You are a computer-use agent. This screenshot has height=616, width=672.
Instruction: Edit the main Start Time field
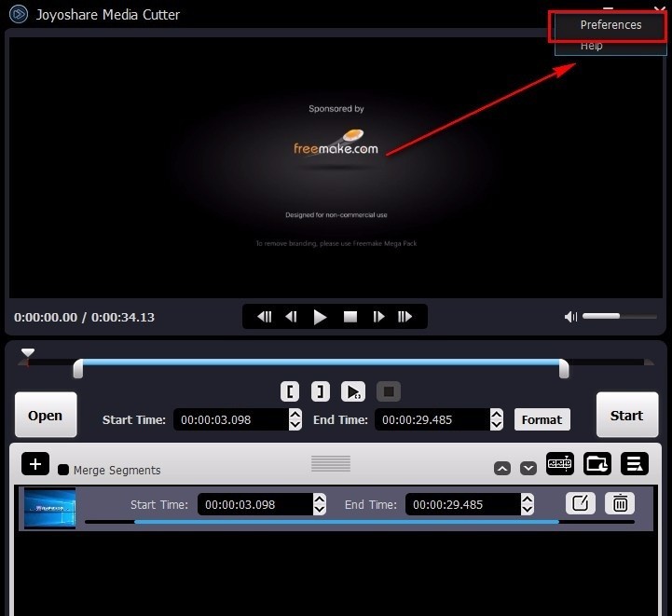click(231, 419)
